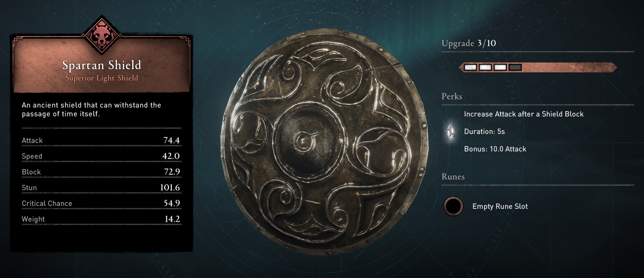Select the perk rune glyph icon

pyautogui.click(x=451, y=132)
